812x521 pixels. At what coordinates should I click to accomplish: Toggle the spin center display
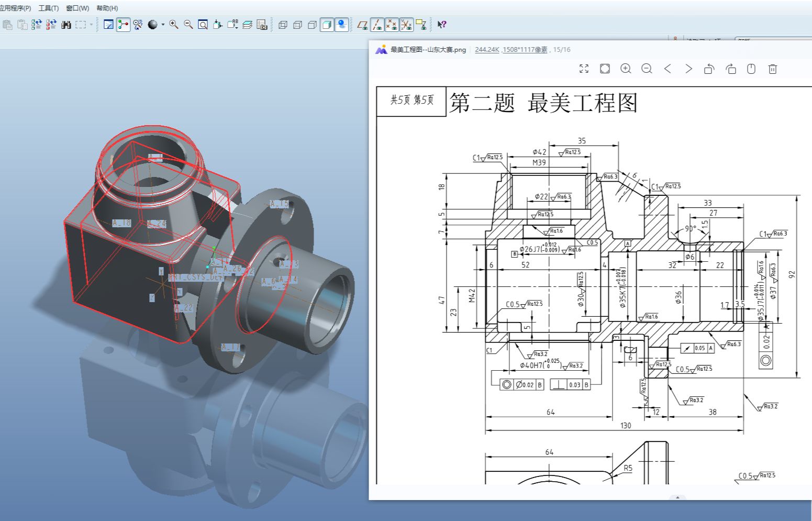point(123,25)
